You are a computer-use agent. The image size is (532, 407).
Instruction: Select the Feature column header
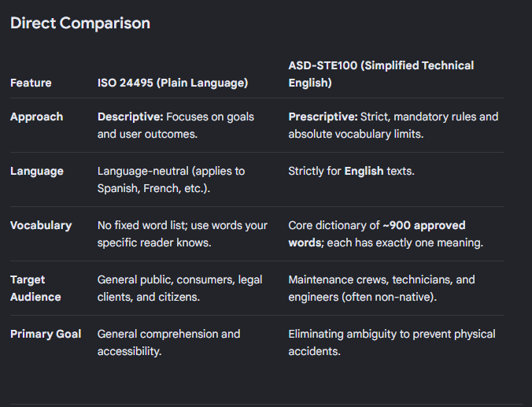click(x=31, y=83)
